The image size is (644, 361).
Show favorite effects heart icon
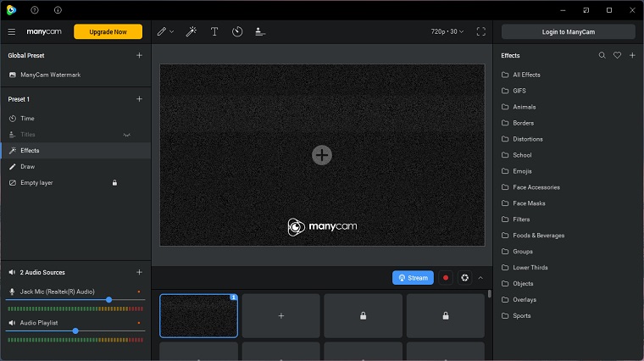point(617,55)
